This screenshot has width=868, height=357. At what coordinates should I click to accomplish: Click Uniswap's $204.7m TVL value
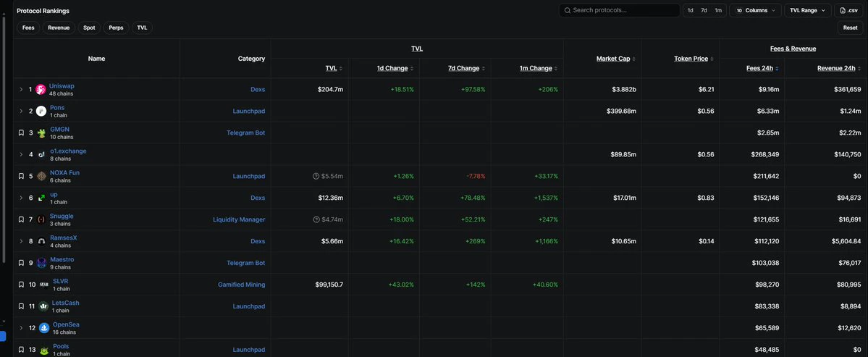click(x=331, y=90)
